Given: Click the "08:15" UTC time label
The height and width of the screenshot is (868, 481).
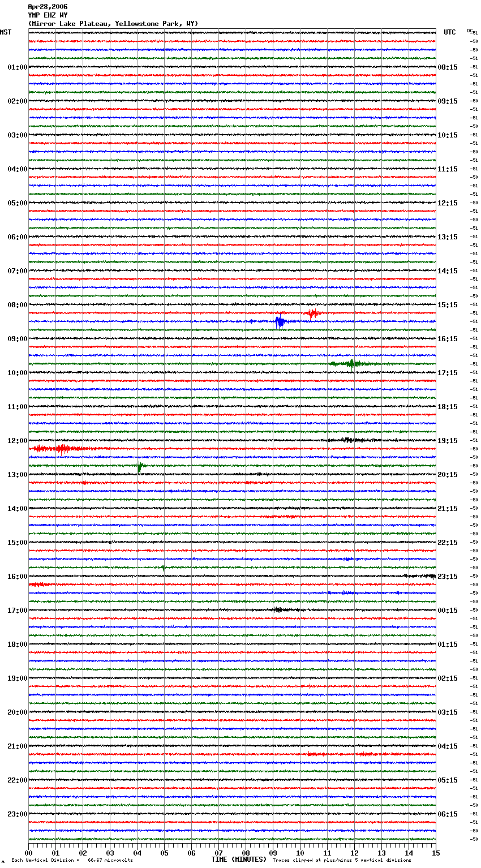Looking at the screenshot, I should 448,67.
